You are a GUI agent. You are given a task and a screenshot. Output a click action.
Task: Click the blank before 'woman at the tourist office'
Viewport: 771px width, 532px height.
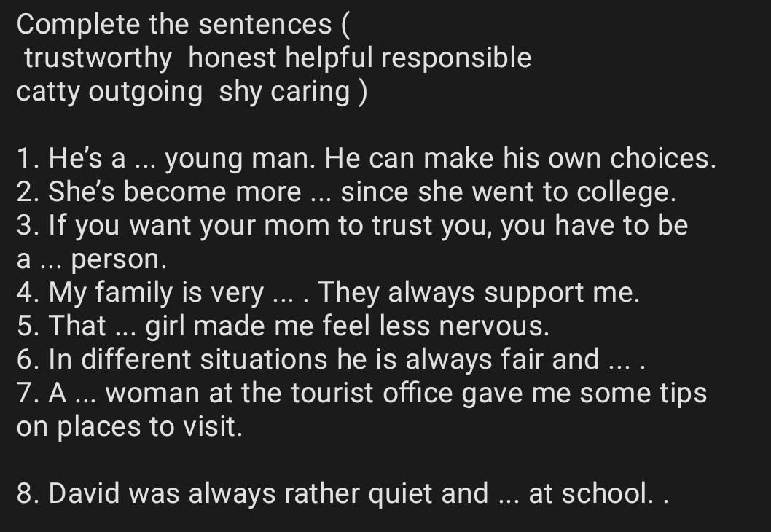[87, 394]
